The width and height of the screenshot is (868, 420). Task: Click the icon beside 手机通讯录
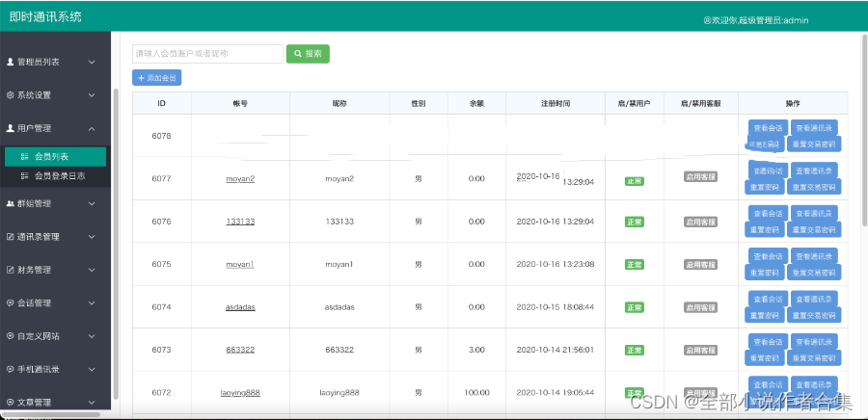pos(10,369)
